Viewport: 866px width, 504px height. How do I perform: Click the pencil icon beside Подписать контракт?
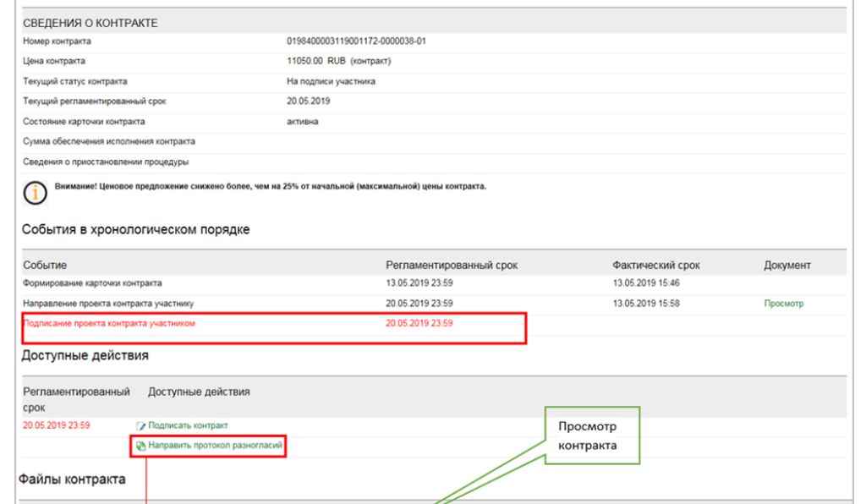coord(141,425)
